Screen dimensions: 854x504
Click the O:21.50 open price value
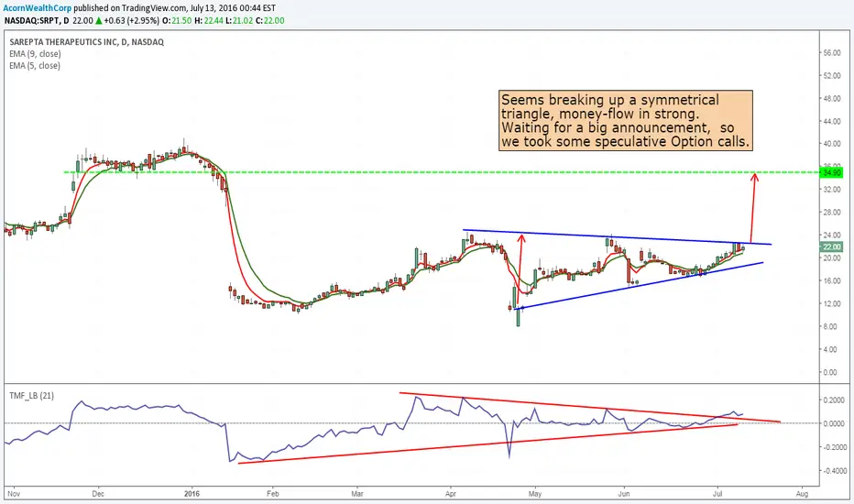177,21
